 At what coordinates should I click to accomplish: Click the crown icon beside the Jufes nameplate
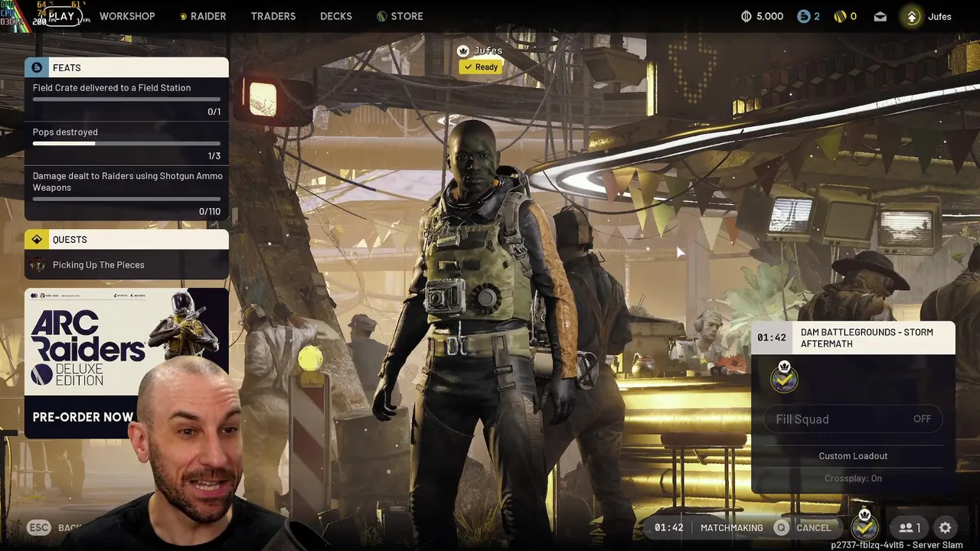click(x=462, y=51)
